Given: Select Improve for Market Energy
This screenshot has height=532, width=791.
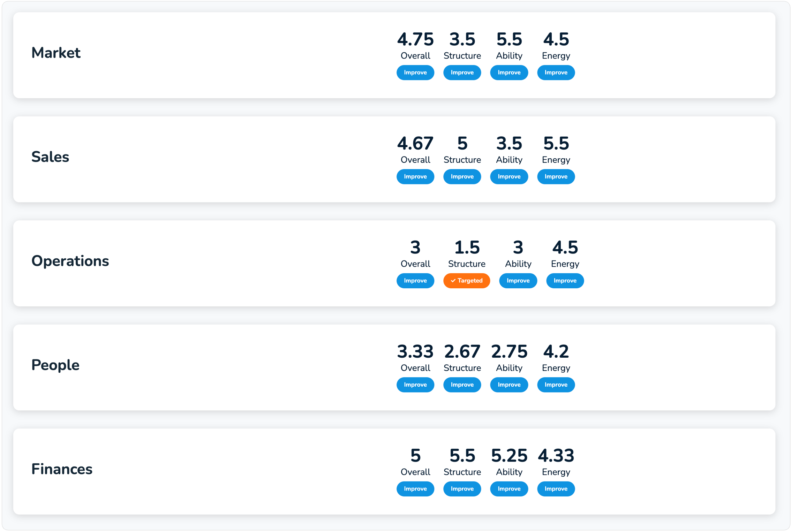Looking at the screenshot, I should (x=556, y=73).
